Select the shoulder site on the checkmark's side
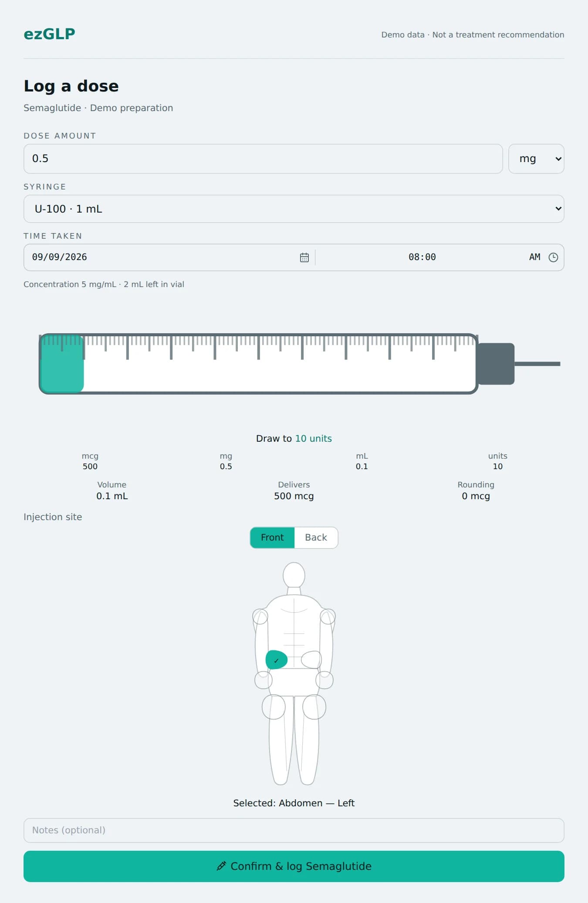This screenshot has width=588, height=903. pos(260,616)
